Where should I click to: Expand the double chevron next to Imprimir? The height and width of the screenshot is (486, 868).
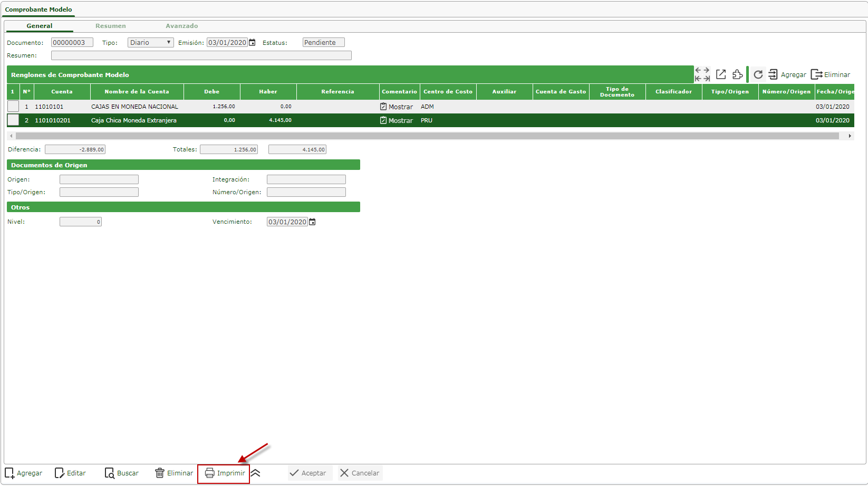pyautogui.click(x=255, y=473)
